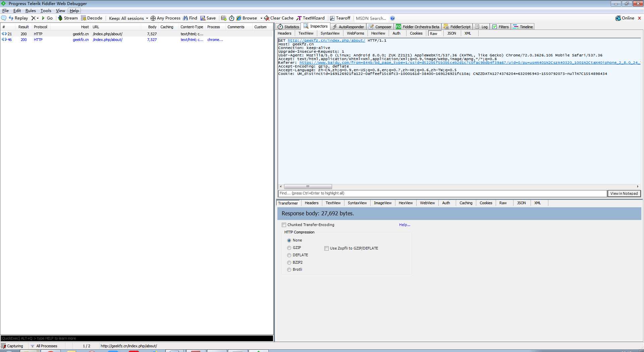This screenshot has height=352, width=644.
Task: Click the comment balloon toolbar icon
Action: tap(4, 18)
